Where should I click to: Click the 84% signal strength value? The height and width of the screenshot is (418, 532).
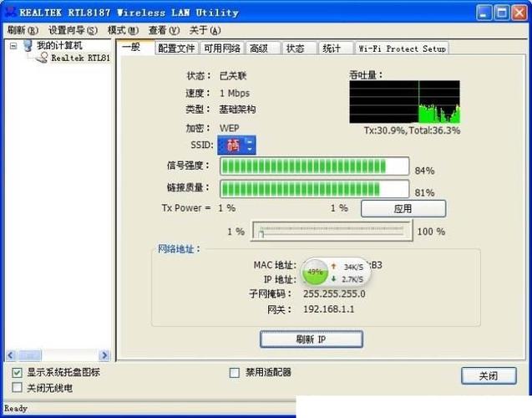(x=424, y=171)
